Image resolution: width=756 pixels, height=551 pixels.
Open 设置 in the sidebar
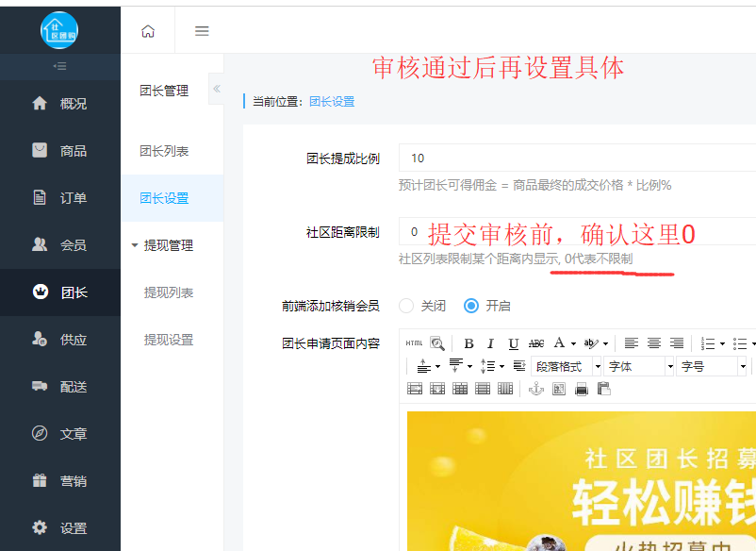(59, 527)
